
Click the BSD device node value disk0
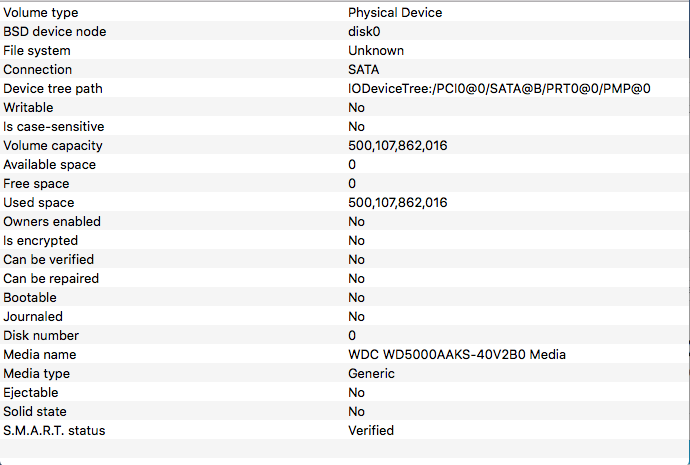[x=364, y=32]
